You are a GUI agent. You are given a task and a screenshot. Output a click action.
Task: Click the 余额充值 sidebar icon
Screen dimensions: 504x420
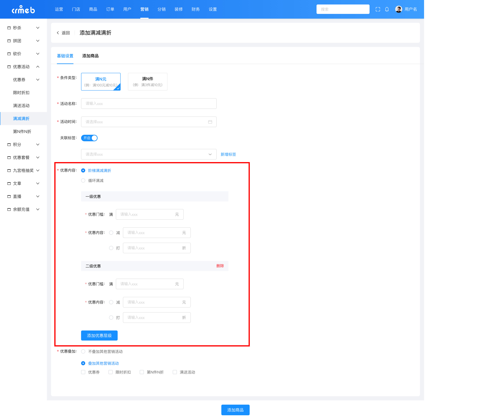9,209
